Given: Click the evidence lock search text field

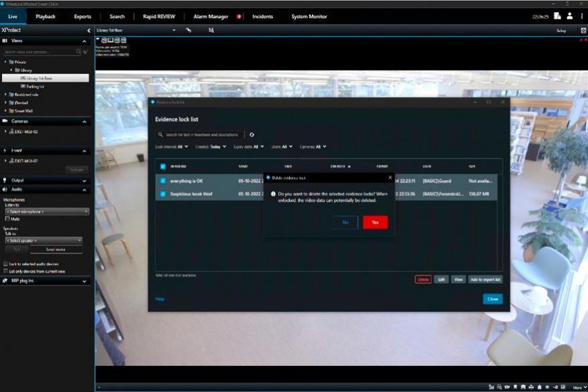Looking at the screenshot, I should coord(200,134).
